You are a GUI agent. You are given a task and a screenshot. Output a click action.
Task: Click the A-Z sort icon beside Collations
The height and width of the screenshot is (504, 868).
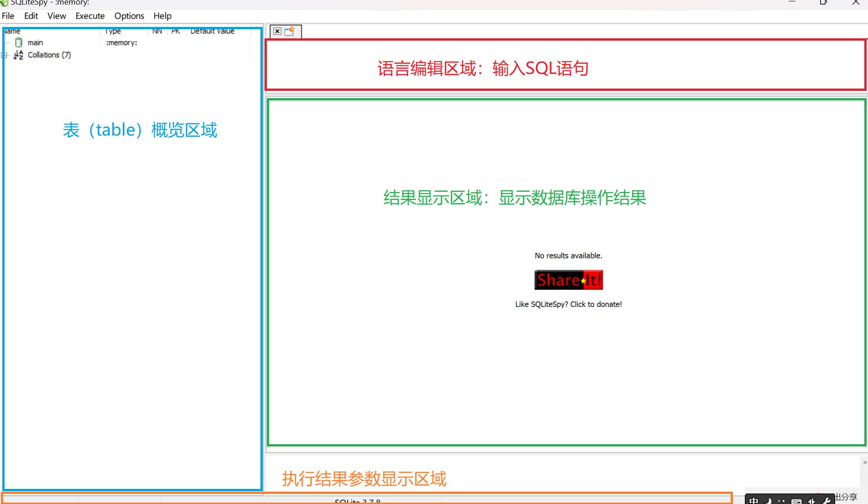pos(19,55)
